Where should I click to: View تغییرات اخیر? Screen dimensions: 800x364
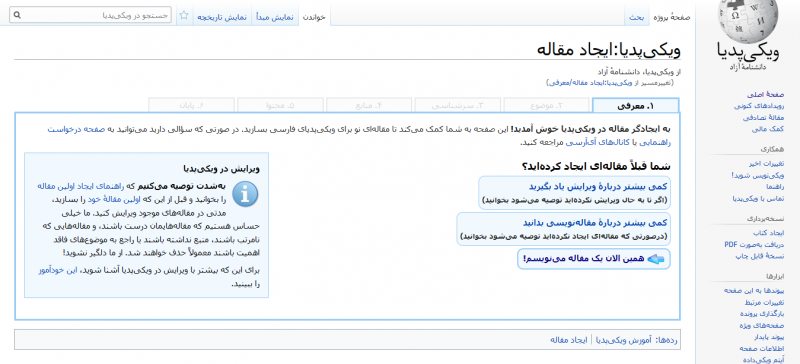pyautogui.click(x=767, y=164)
